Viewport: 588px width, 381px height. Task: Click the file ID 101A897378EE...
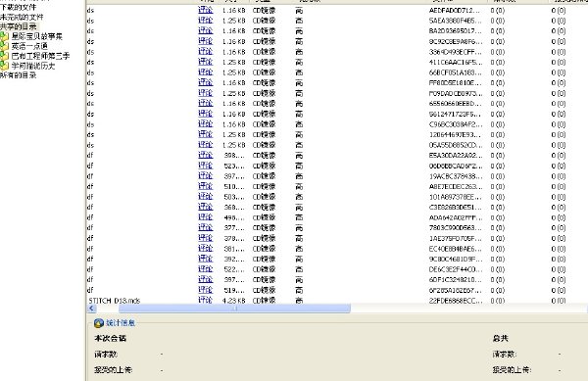coord(456,197)
